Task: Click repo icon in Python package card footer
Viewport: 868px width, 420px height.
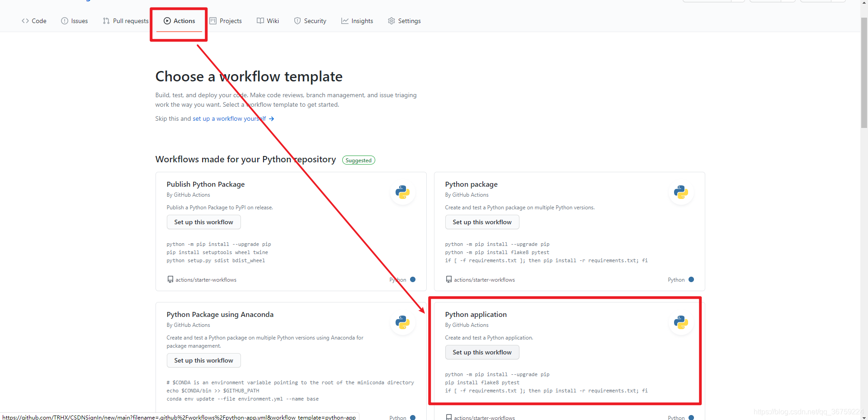Action: click(449, 280)
